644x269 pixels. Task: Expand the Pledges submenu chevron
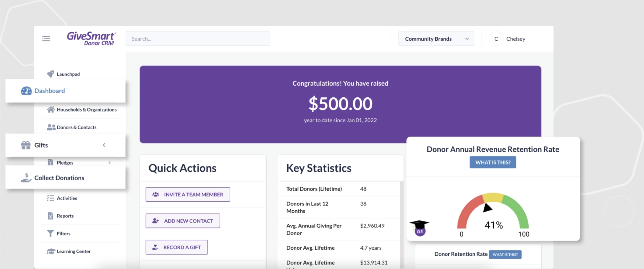click(x=110, y=163)
